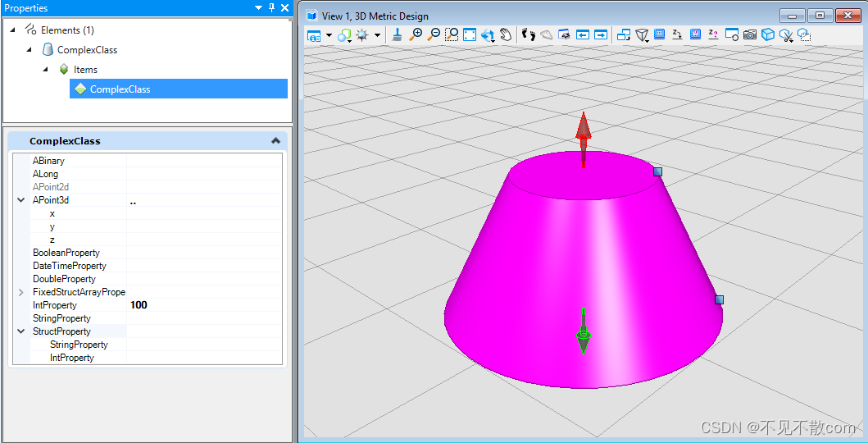Image resolution: width=868 pixels, height=443 pixels.
Task: Select the Zoom In magnifier tool
Action: (416, 35)
